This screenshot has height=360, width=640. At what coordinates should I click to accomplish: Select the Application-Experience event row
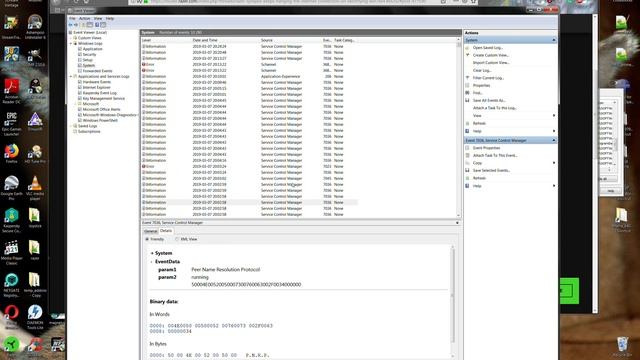pos(249,76)
